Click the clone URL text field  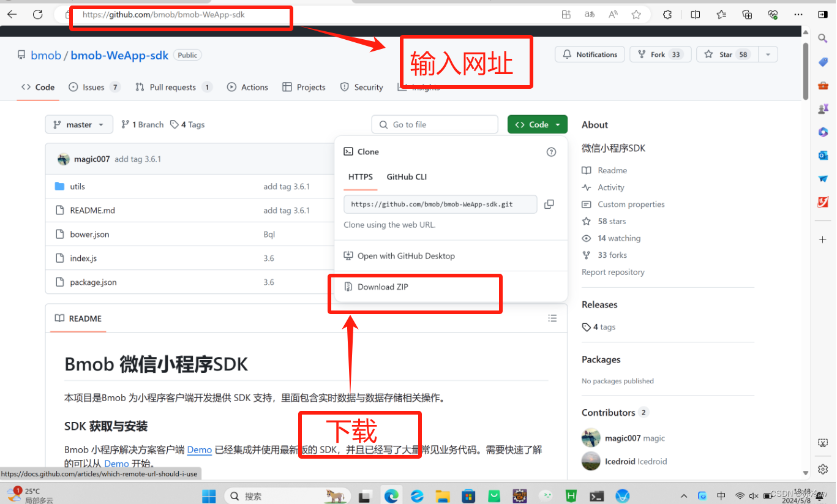[440, 204]
